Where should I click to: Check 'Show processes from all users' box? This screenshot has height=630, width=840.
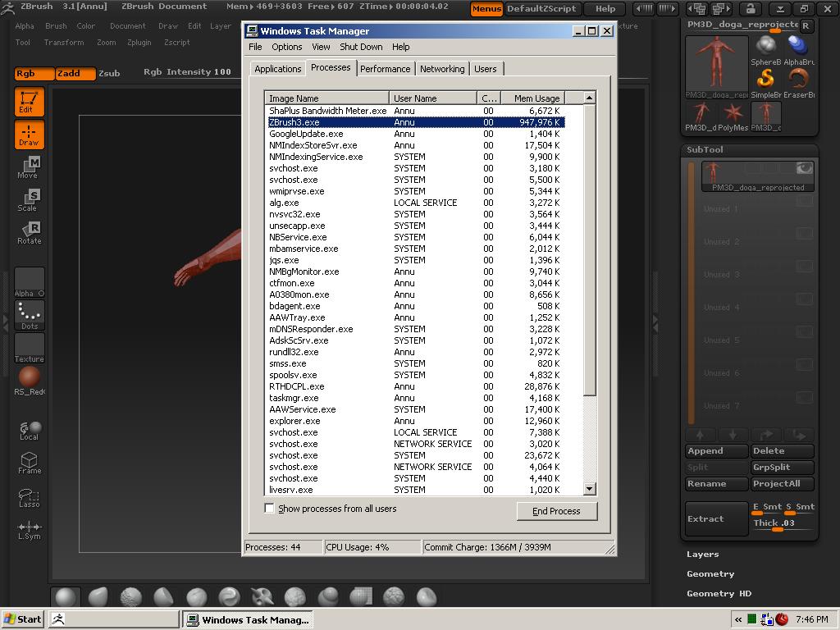[269, 509]
